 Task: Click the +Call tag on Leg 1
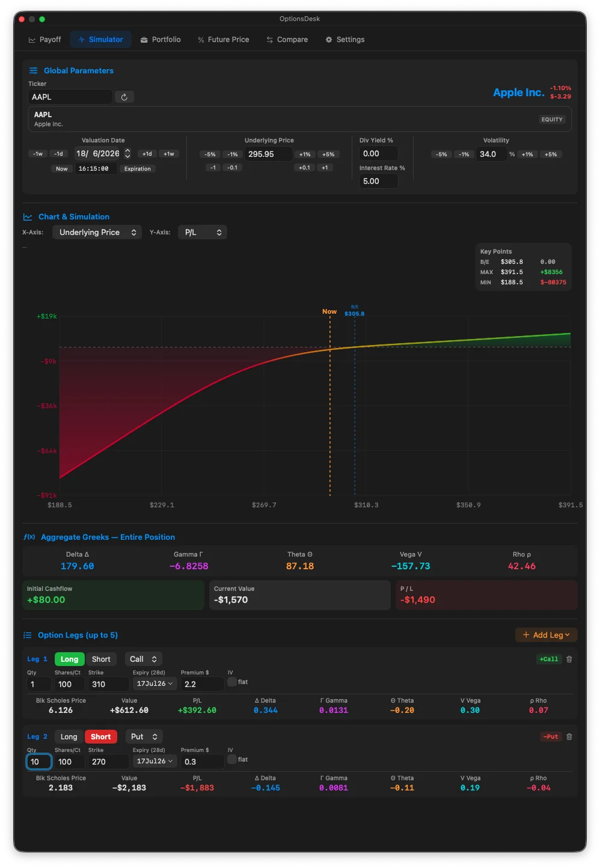point(548,659)
